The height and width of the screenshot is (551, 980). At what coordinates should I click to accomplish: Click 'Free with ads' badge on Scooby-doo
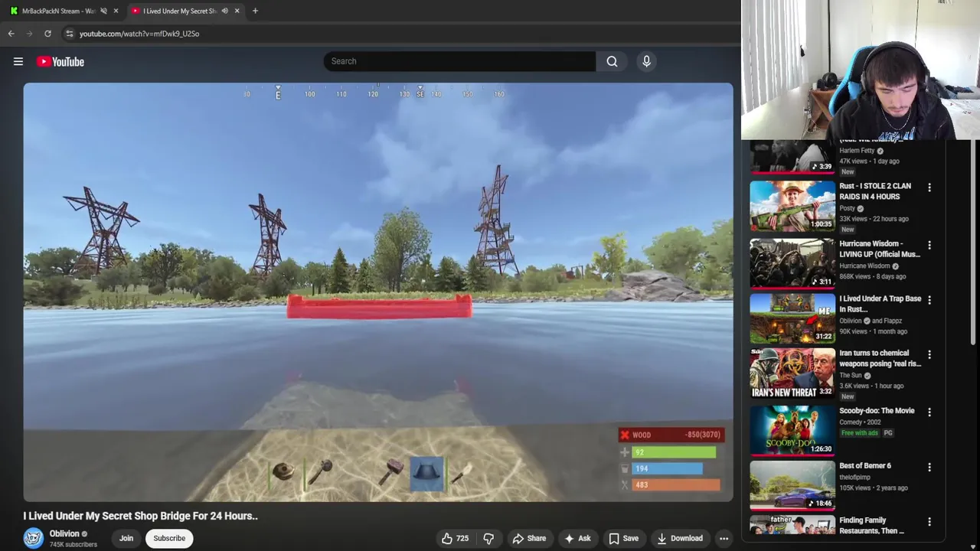pos(859,433)
